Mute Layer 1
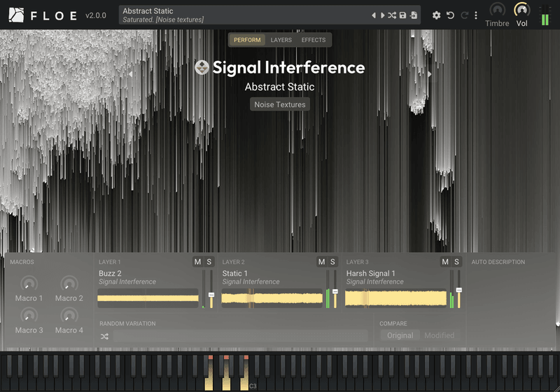The image size is (560, 392). 197,262
